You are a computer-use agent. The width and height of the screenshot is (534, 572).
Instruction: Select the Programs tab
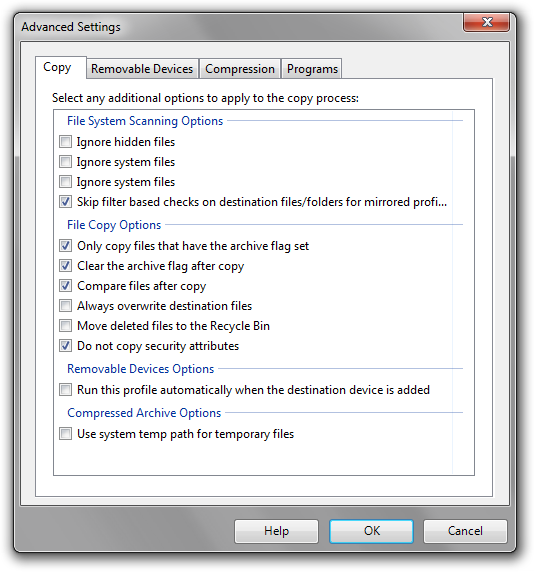click(x=312, y=69)
